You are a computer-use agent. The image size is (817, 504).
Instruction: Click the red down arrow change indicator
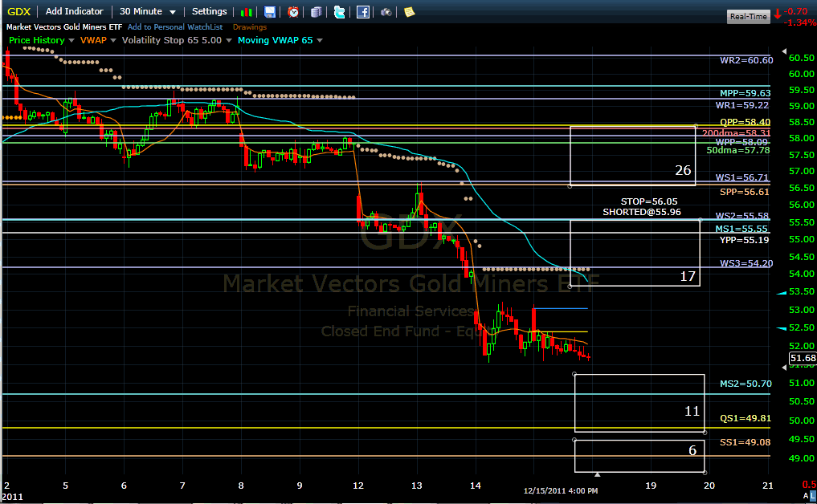click(x=778, y=14)
